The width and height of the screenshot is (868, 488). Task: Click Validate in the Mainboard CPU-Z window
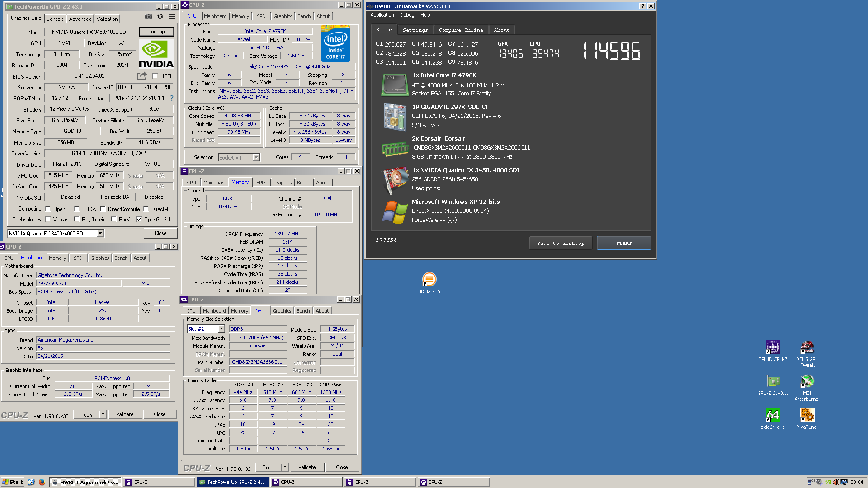pos(125,414)
